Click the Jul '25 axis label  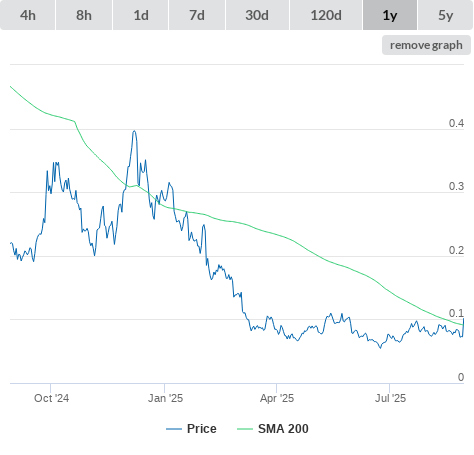tap(390, 398)
